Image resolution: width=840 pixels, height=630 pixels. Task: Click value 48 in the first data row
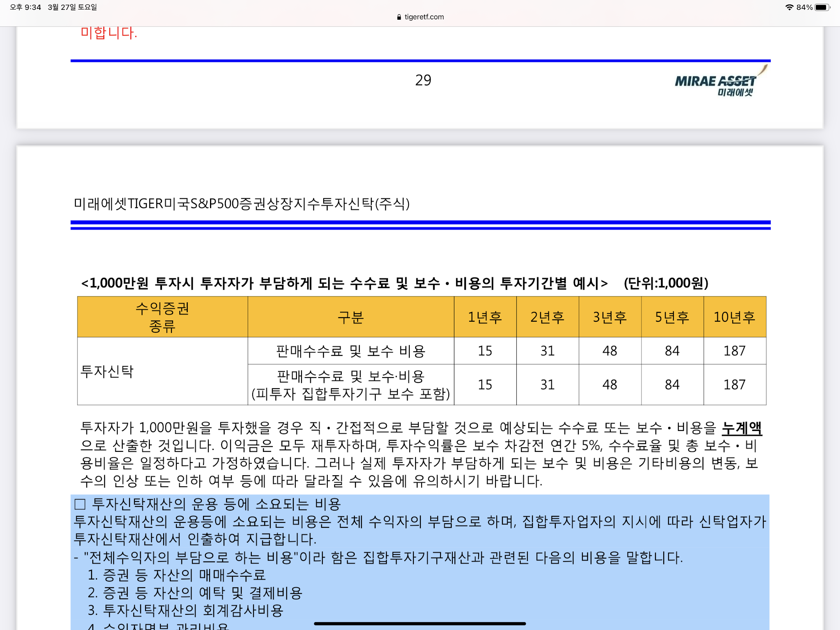pyautogui.click(x=610, y=351)
